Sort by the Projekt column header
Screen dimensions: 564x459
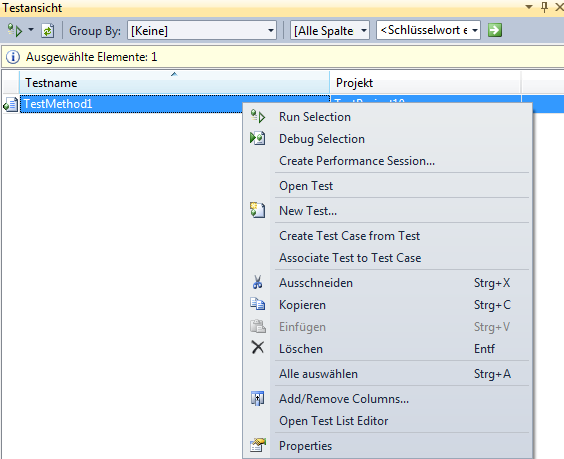(x=425, y=82)
